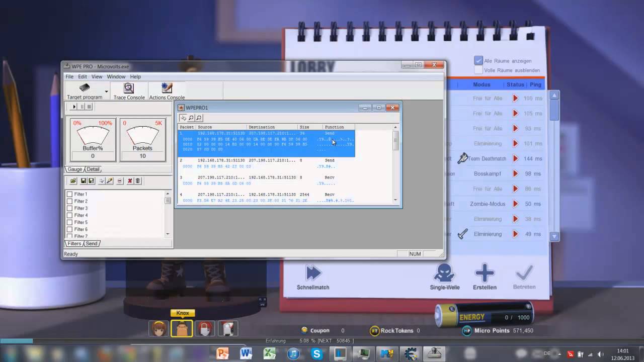Screen dimensions: 644x362
Task: Enable the Filter 3 checkbox
Action: coord(69,208)
